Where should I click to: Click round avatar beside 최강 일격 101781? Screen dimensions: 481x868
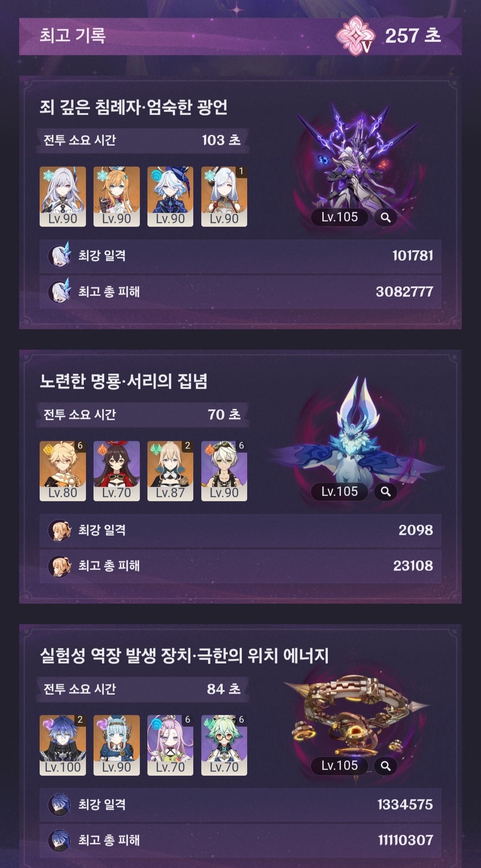(x=60, y=255)
